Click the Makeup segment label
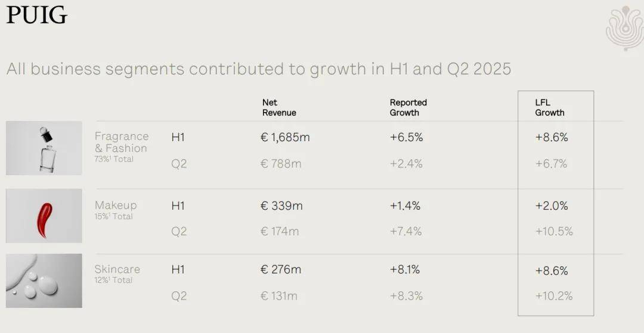Screen dimensions: 644x333 [115, 206]
